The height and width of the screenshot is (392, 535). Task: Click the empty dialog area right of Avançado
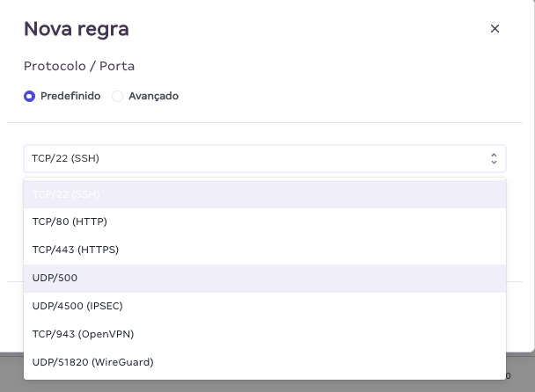click(352, 96)
